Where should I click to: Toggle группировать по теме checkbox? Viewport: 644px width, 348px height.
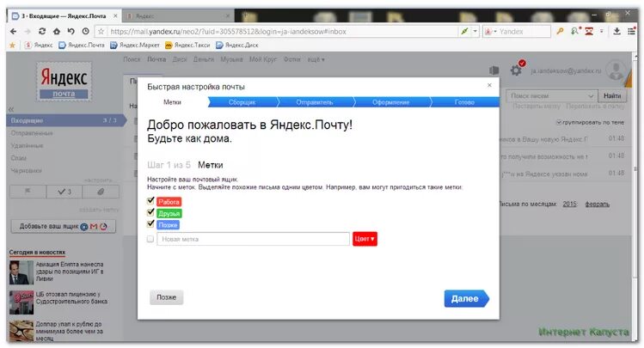pyautogui.click(x=559, y=122)
